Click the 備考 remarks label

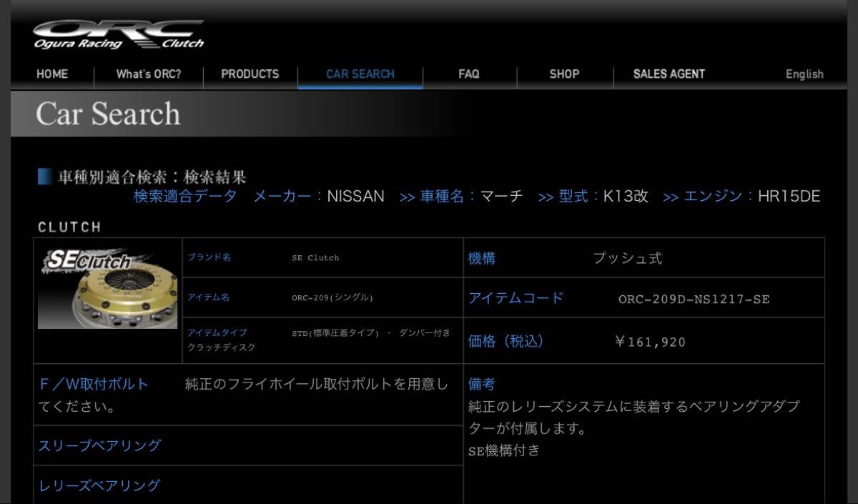click(x=481, y=384)
